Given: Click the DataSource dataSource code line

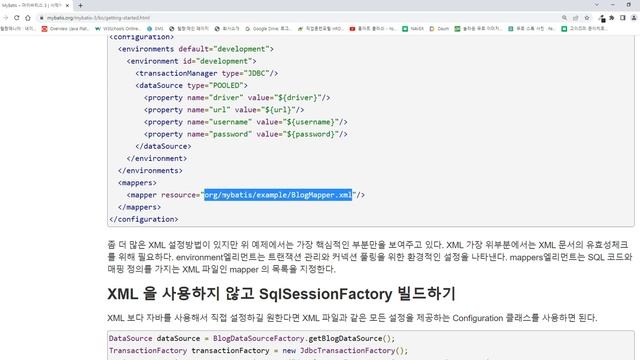Looking at the screenshot, I should click(252, 338).
